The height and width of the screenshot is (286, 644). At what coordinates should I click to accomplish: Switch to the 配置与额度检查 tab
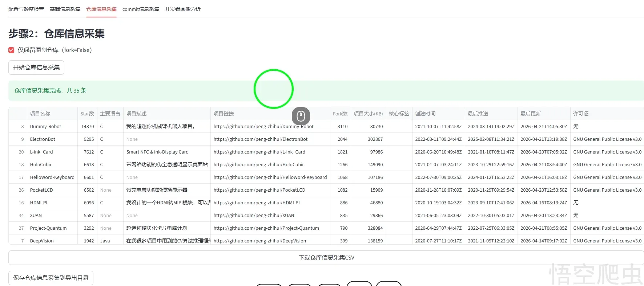pos(26,9)
